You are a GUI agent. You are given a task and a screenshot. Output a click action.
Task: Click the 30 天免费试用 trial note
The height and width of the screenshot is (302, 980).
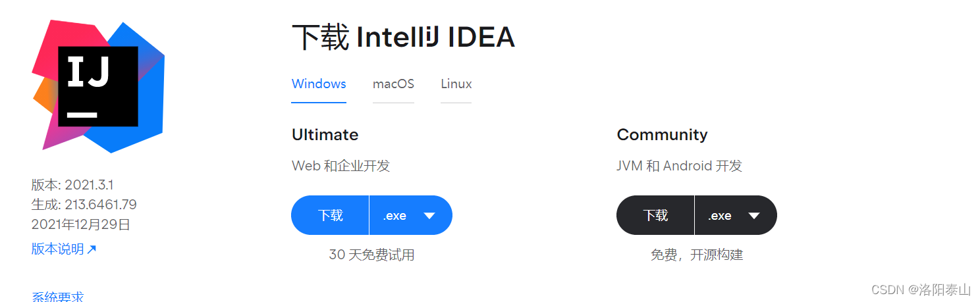[371, 255]
